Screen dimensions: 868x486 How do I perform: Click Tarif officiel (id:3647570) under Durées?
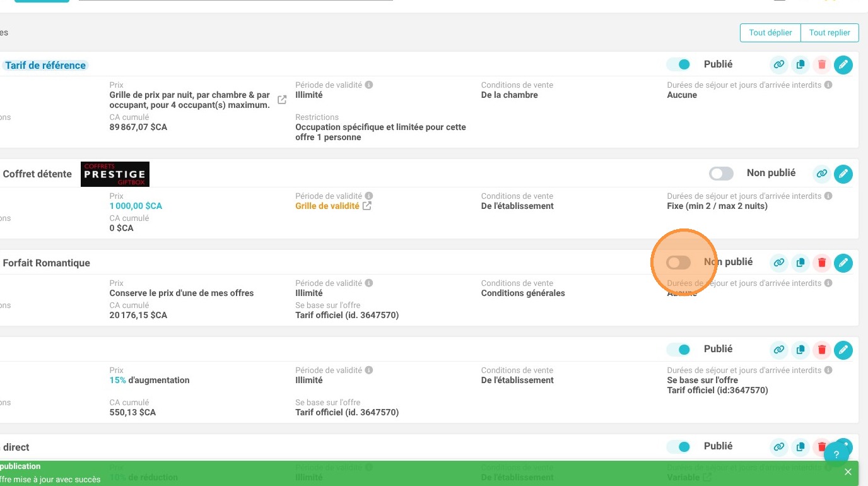(717, 390)
